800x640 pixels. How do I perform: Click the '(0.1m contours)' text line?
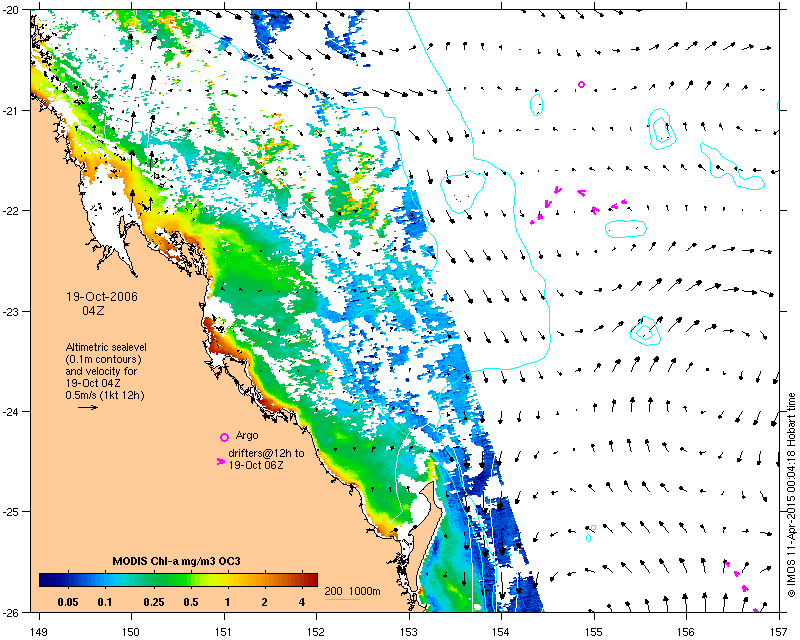click(x=104, y=359)
